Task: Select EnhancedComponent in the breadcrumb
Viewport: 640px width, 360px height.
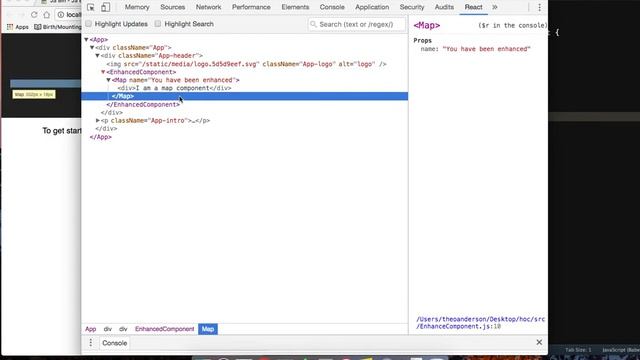Action: tap(164, 329)
